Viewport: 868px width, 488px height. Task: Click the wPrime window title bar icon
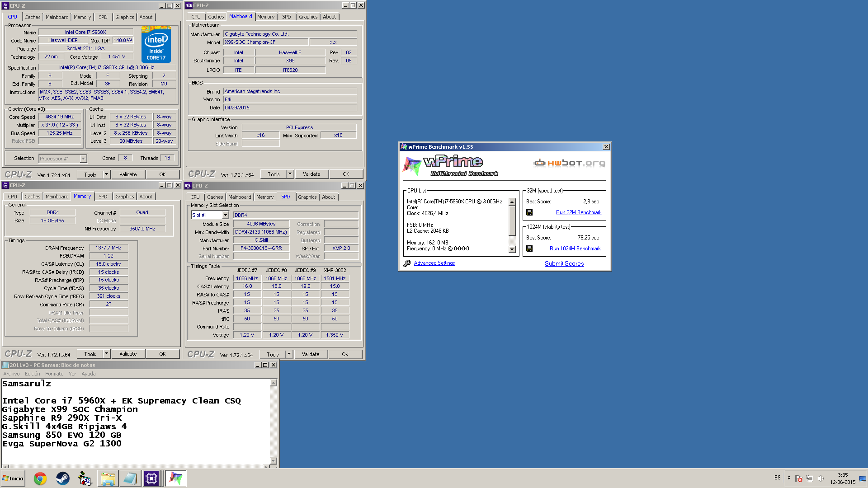[x=404, y=147]
